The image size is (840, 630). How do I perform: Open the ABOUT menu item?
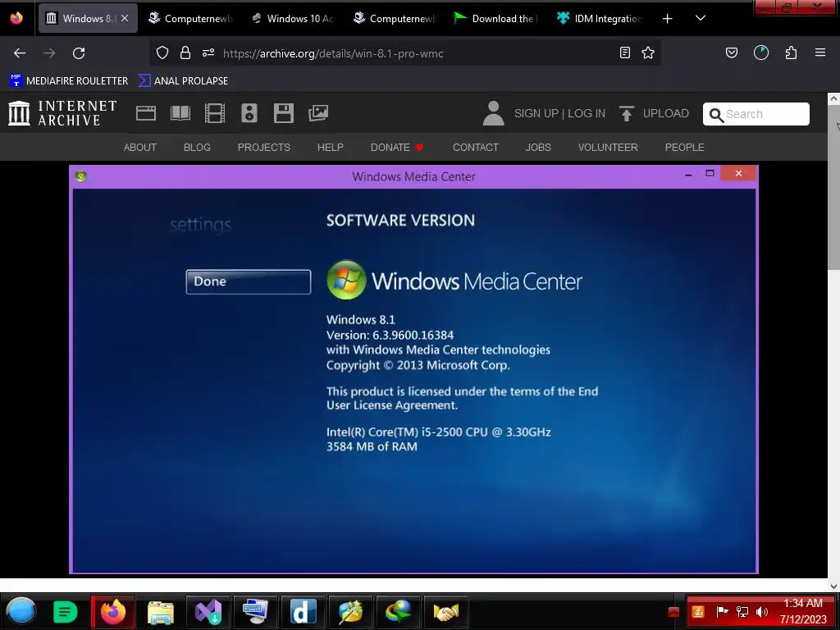click(x=139, y=148)
